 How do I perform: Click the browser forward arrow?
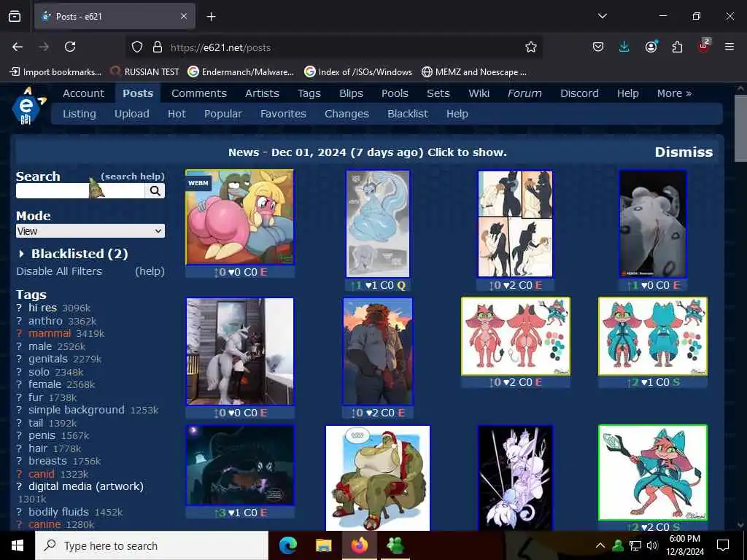point(44,47)
